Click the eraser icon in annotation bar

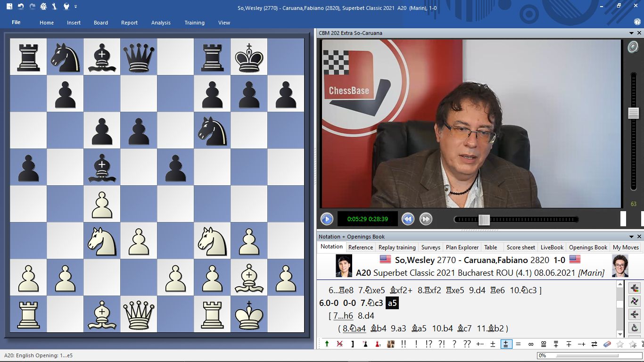click(x=607, y=344)
